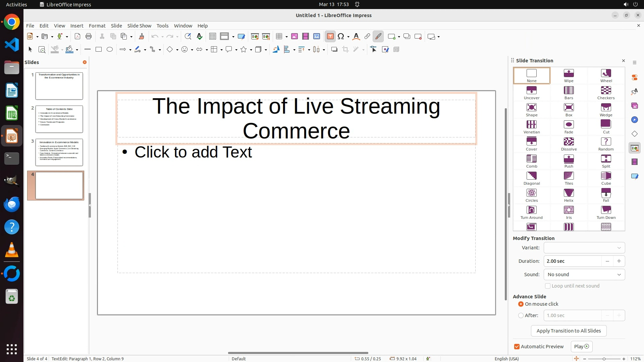
Task: Click the Display Grid icon
Action: click(x=212, y=37)
